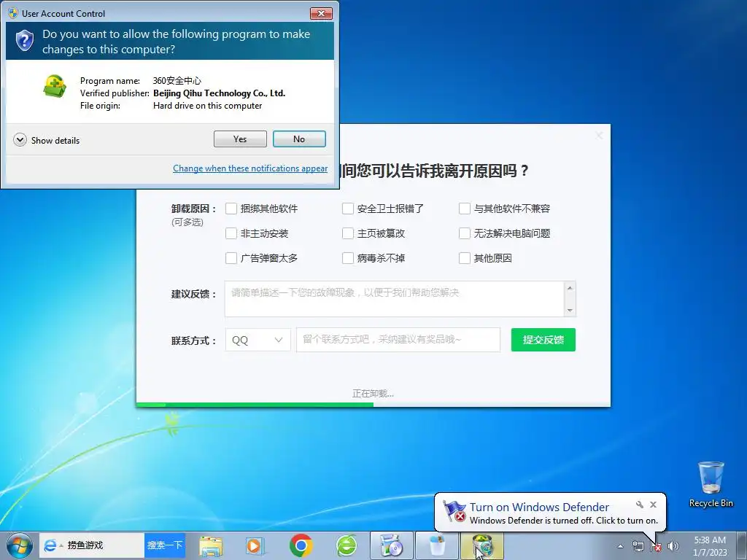
Task: Open the QQ contact method dropdown
Action: pos(258,340)
